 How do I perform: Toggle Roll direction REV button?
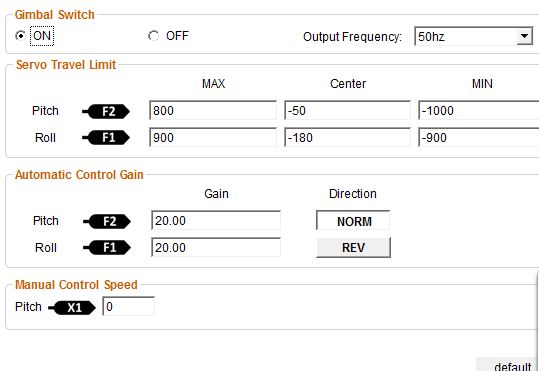(353, 247)
